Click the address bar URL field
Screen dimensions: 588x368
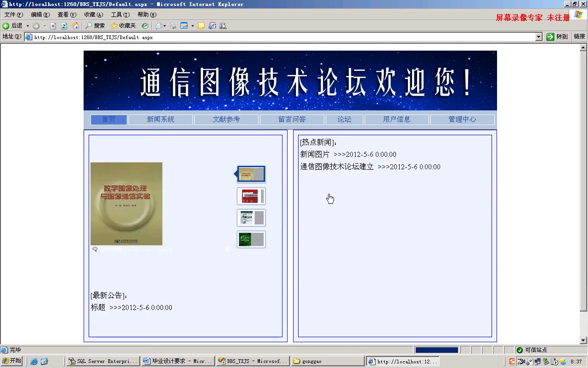pyautogui.click(x=280, y=37)
